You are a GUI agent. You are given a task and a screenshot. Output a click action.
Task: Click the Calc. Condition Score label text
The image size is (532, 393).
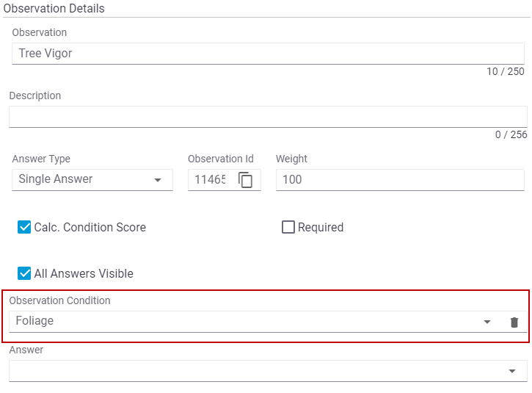point(90,228)
